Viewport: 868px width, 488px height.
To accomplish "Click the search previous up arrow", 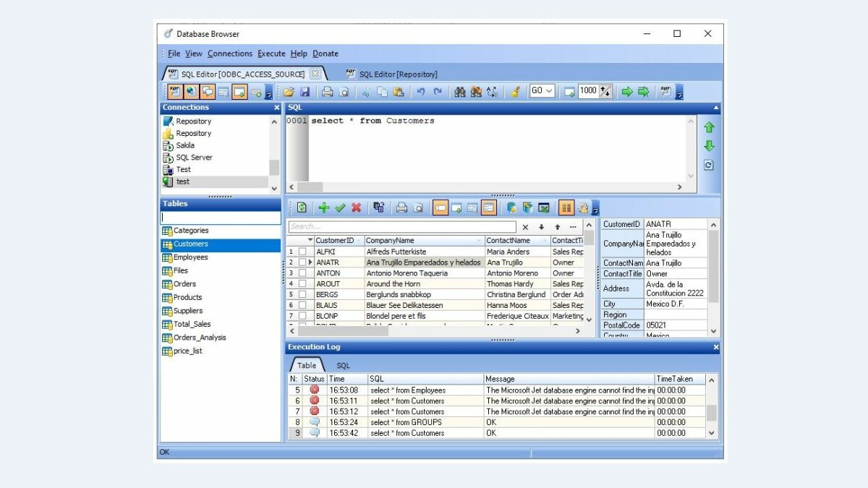I will pyautogui.click(x=557, y=227).
